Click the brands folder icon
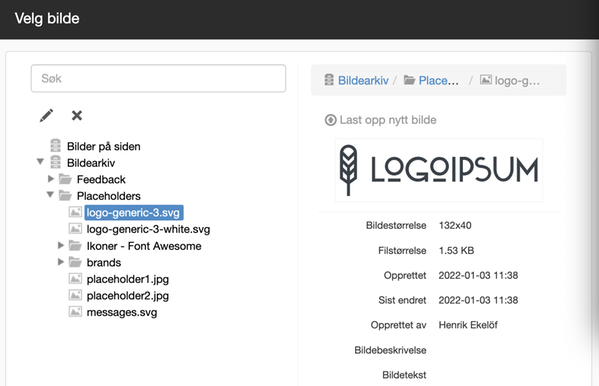 click(75, 262)
